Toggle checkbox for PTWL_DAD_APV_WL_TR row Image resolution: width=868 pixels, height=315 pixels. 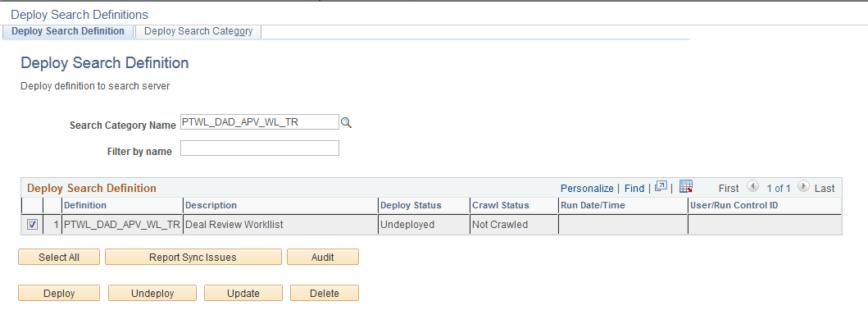(32, 224)
